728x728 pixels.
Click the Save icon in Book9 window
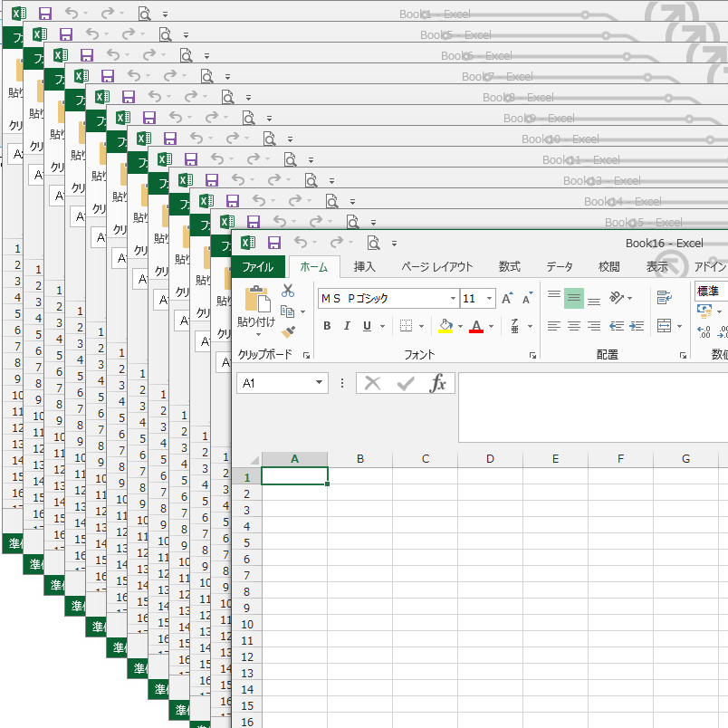(x=149, y=118)
